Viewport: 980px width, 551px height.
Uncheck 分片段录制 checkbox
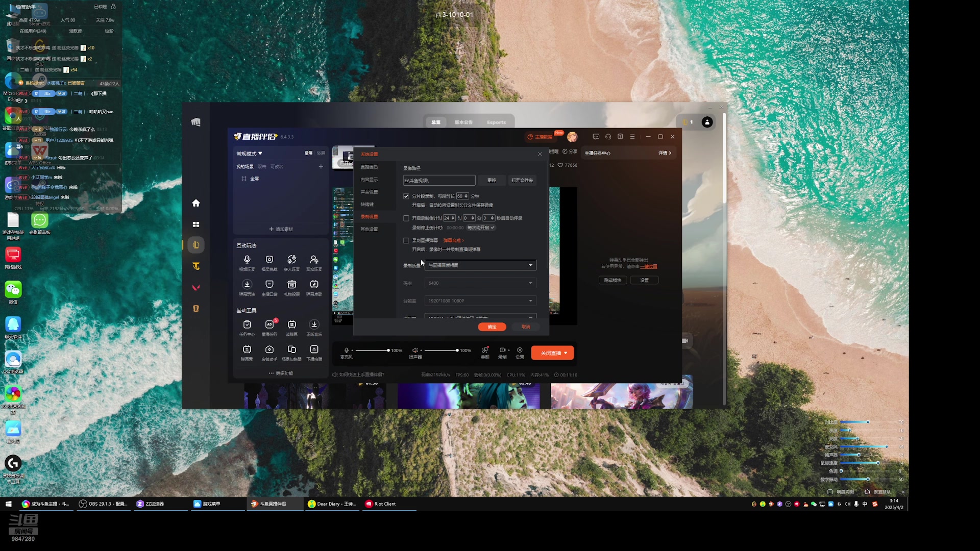(406, 196)
